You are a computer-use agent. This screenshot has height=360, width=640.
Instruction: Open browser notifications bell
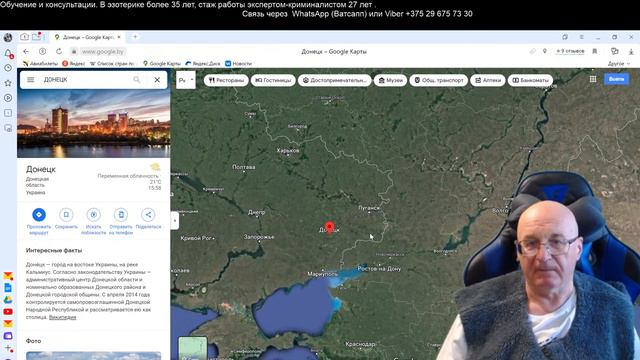(8, 53)
